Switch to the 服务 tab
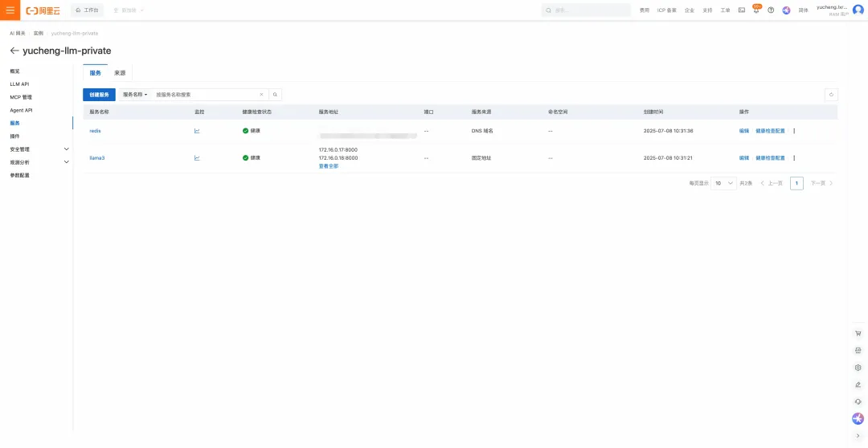Viewport: 868px width, 448px height. click(95, 73)
